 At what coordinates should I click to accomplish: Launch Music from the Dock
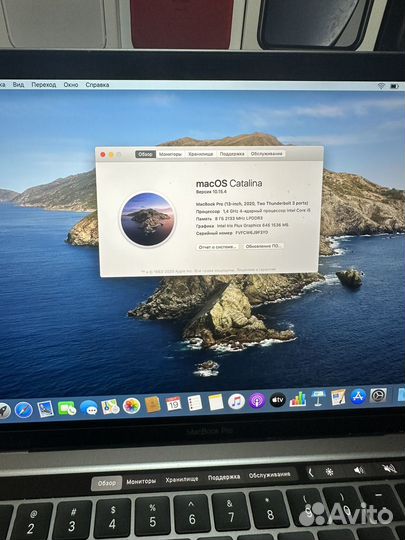coord(236,402)
